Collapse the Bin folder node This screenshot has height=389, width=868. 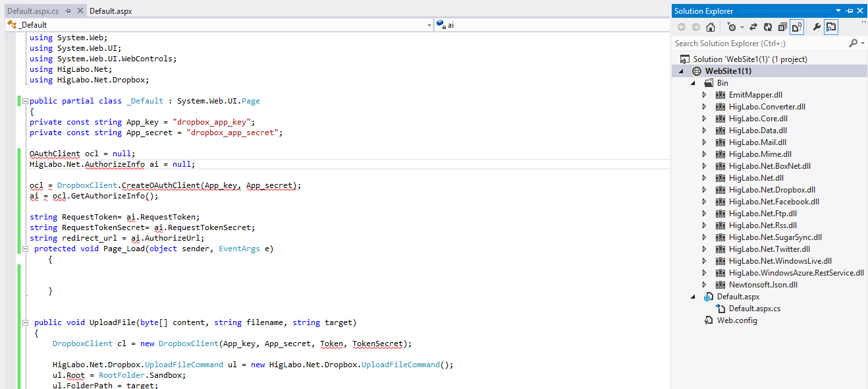[x=693, y=83]
